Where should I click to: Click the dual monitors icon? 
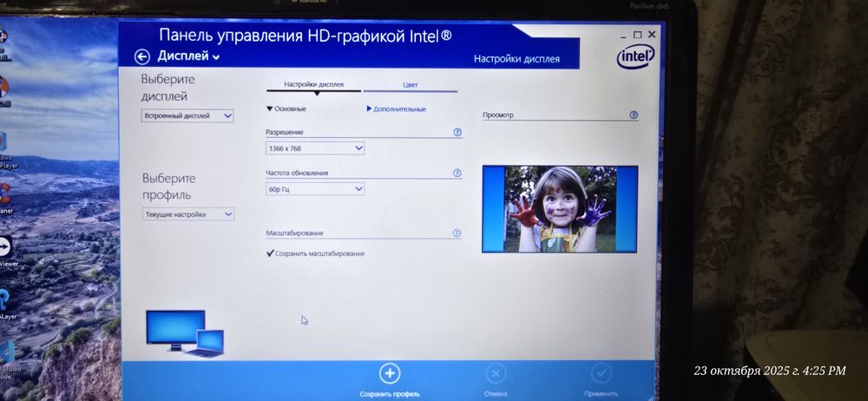[x=185, y=333]
